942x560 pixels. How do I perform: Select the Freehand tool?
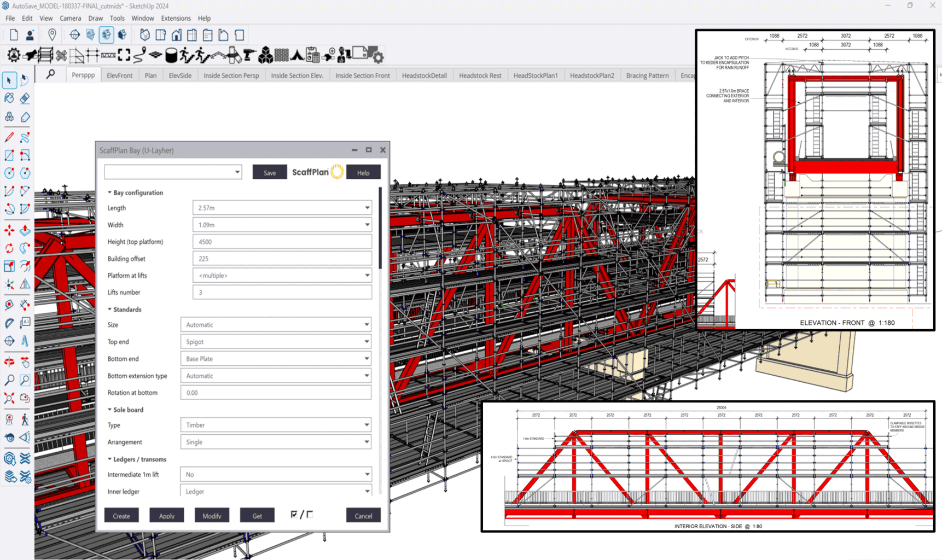point(25,137)
